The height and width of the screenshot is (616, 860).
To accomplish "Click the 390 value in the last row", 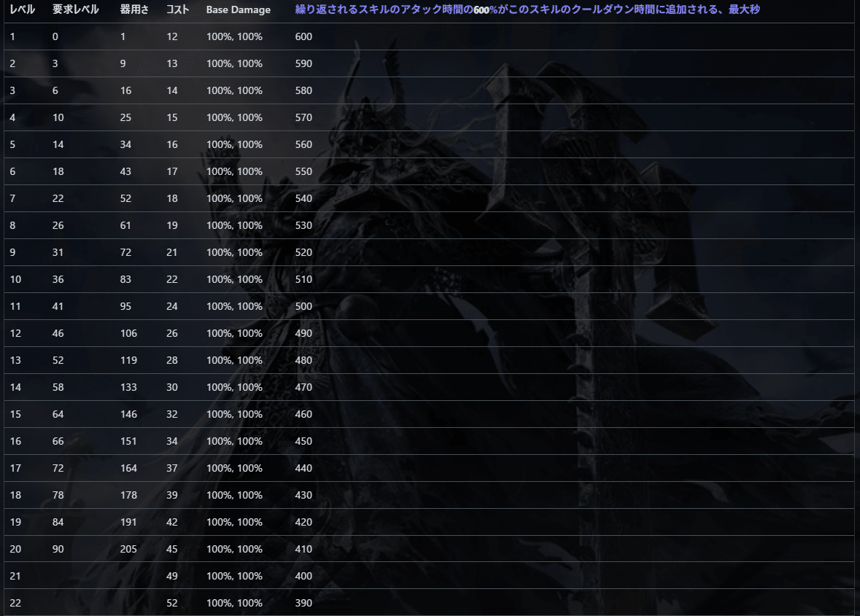I will pos(303,603).
